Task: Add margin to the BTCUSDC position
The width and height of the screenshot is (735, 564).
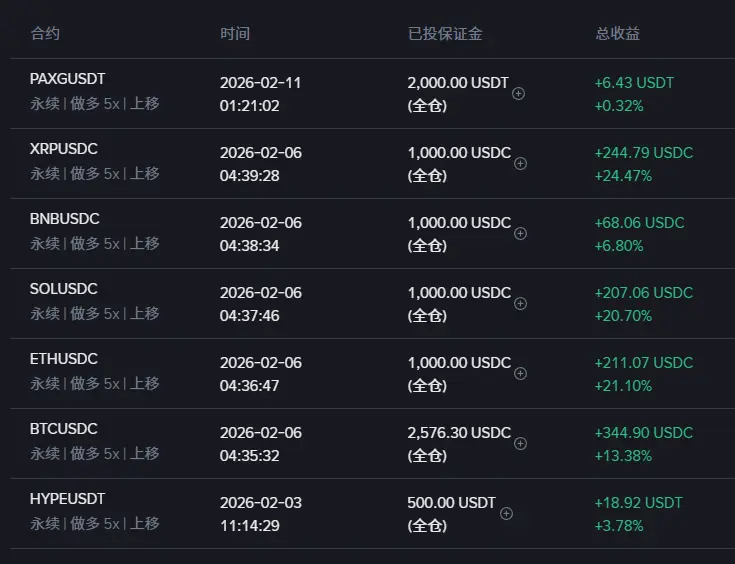Action: click(521, 444)
